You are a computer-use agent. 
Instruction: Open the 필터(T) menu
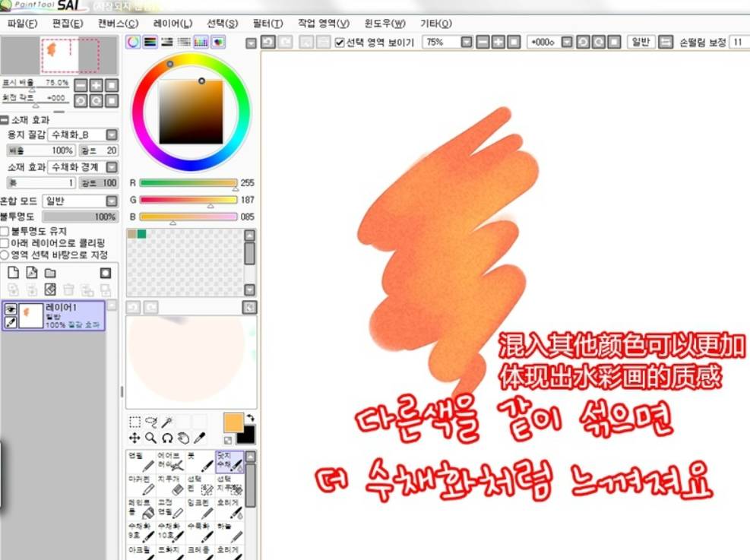click(267, 24)
